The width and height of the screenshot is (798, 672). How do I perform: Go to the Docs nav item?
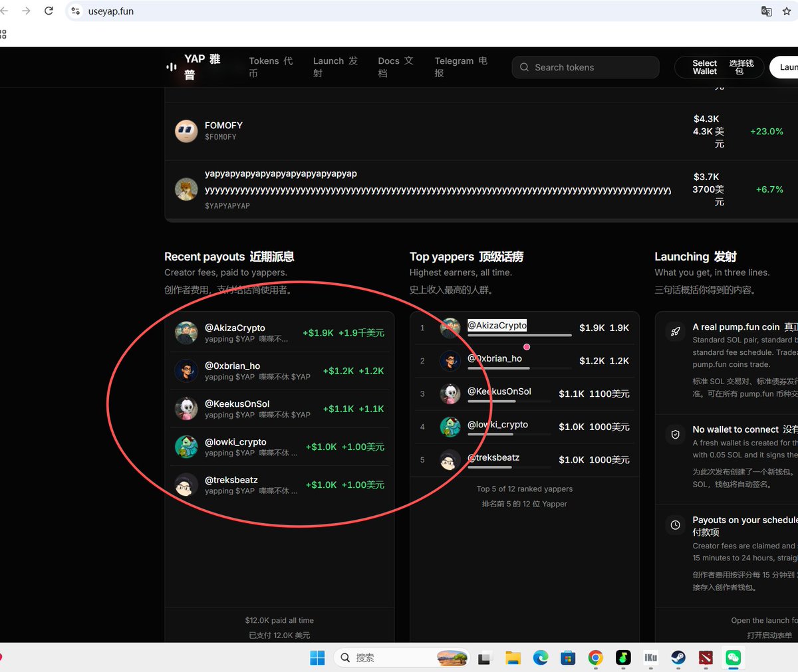[396, 66]
